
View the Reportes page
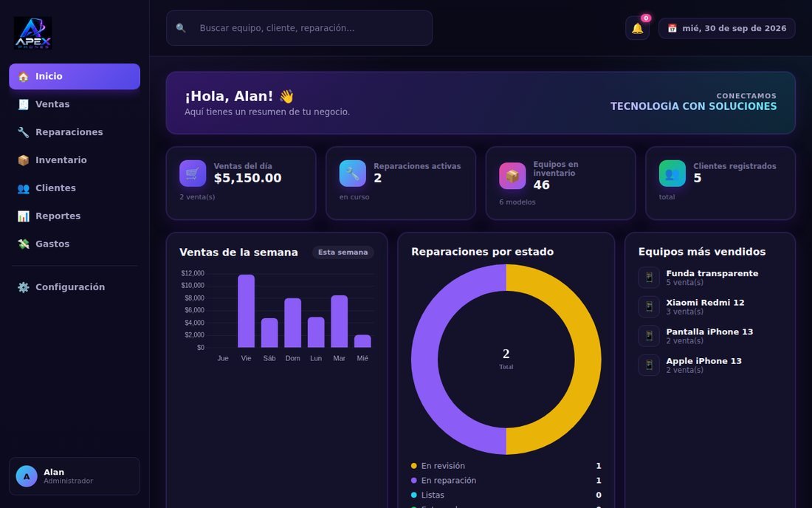point(75,216)
